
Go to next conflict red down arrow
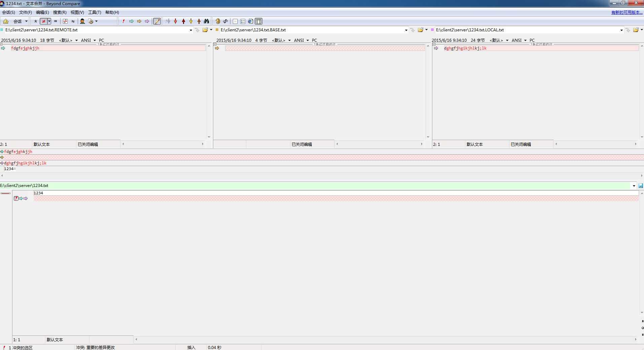pyautogui.click(x=176, y=21)
